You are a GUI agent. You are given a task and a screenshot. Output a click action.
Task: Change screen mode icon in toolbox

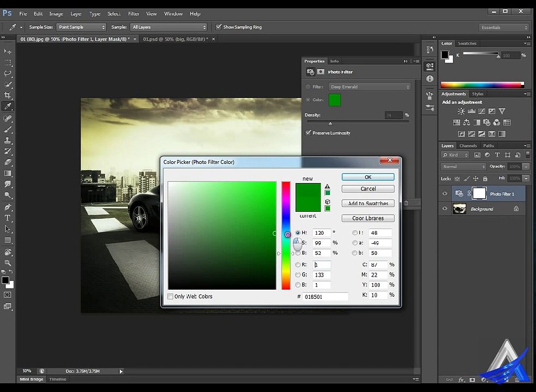(8, 306)
